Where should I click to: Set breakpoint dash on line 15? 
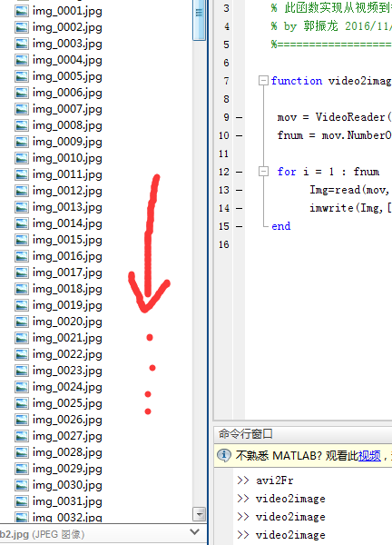click(x=240, y=226)
